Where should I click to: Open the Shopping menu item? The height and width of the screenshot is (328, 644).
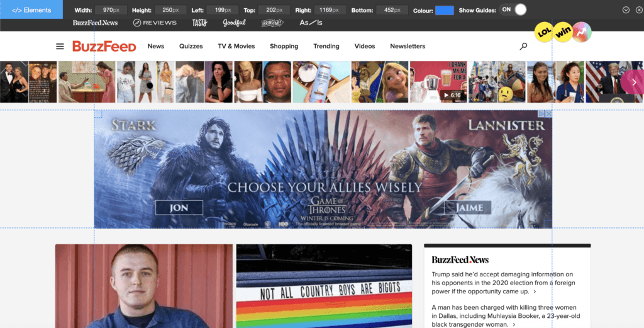tap(284, 46)
